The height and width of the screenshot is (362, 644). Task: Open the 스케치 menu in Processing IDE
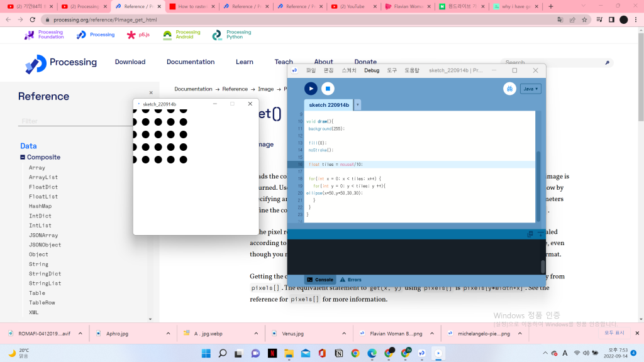[348, 70]
